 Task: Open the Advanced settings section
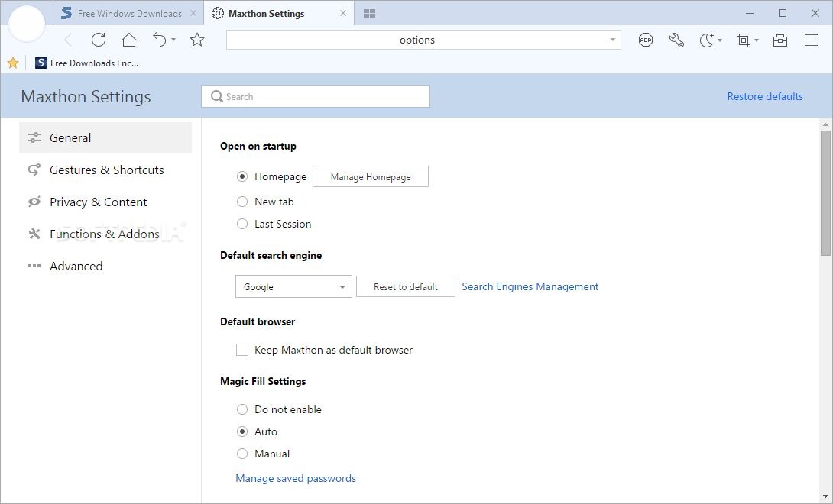click(x=105, y=266)
